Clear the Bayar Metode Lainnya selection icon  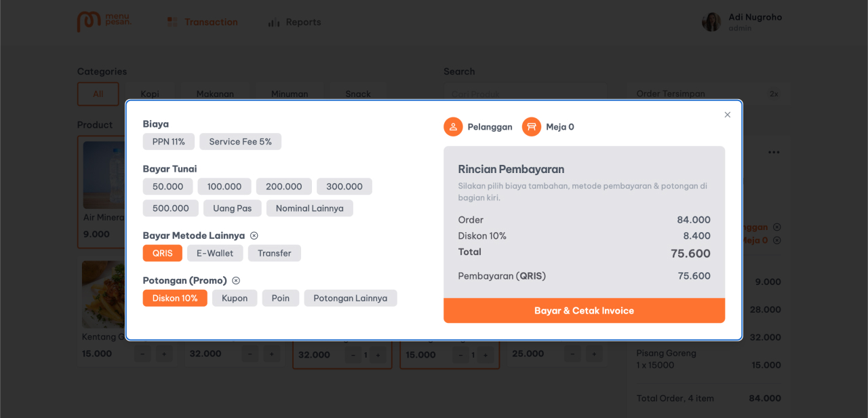point(254,235)
